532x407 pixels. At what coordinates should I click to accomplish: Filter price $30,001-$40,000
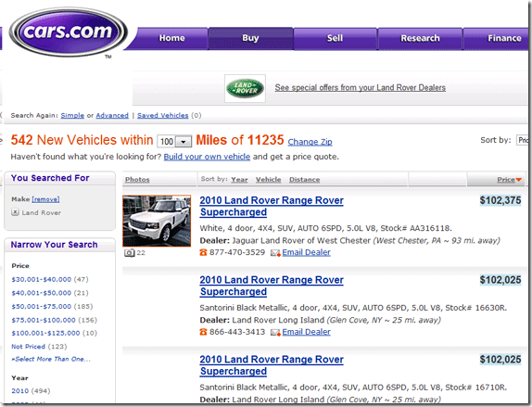coord(42,279)
